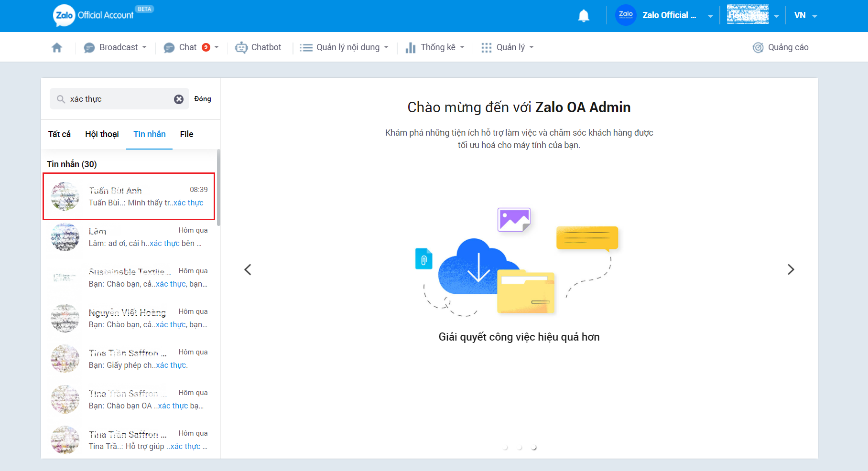The height and width of the screenshot is (471, 868).
Task: Expand the Thống kê dropdown
Action: pos(462,47)
